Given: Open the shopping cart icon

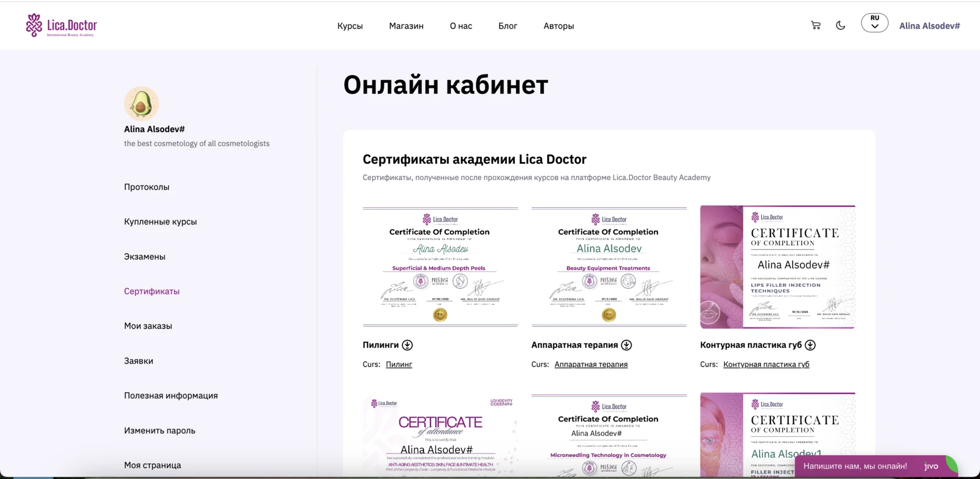Looking at the screenshot, I should pyautogui.click(x=815, y=26).
